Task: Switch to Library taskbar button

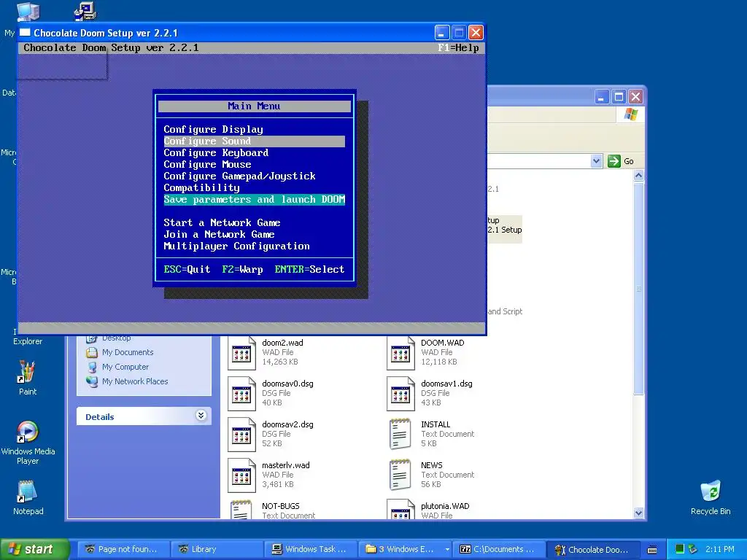Action: tap(216, 549)
